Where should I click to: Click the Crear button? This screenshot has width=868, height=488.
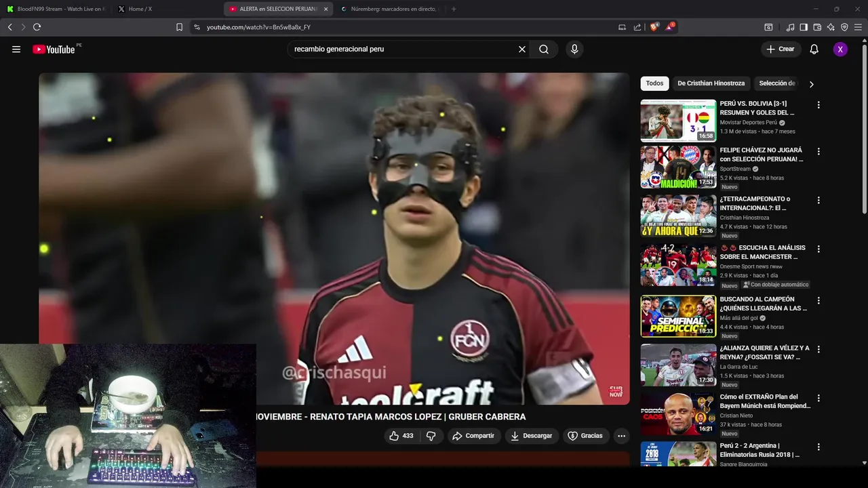(781, 49)
